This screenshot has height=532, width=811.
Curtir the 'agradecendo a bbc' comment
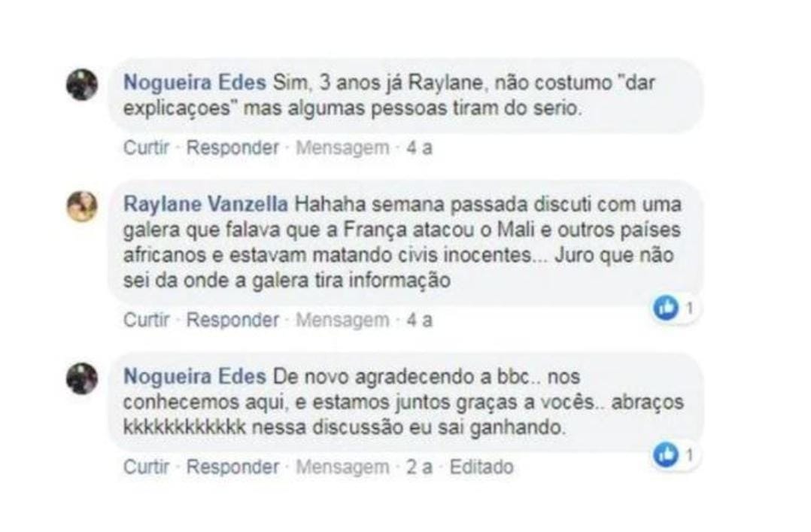coord(147,467)
